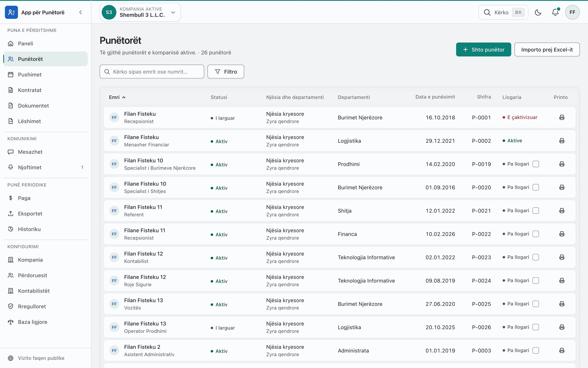The height and width of the screenshot is (368, 588).
Task: Print Filan Fisteku 10 row
Action: pyautogui.click(x=562, y=164)
